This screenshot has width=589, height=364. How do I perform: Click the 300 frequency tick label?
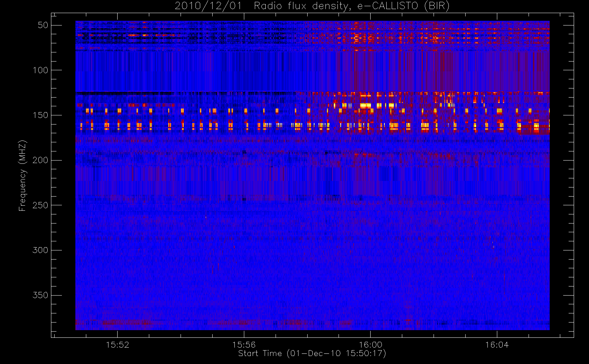click(x=40, y=250)
